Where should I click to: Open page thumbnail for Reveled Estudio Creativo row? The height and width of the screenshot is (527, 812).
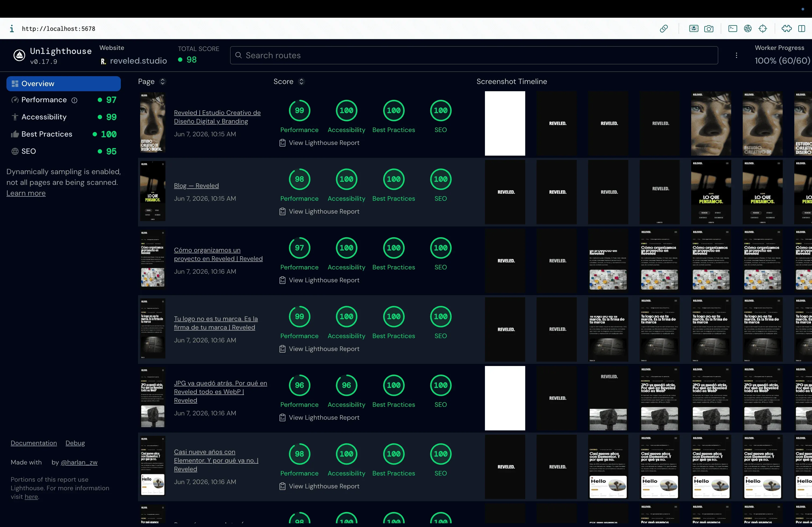coord(153,122)
